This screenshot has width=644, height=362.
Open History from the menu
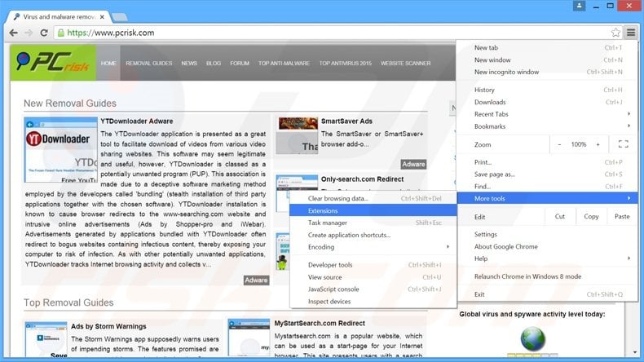tap(548, 90)
